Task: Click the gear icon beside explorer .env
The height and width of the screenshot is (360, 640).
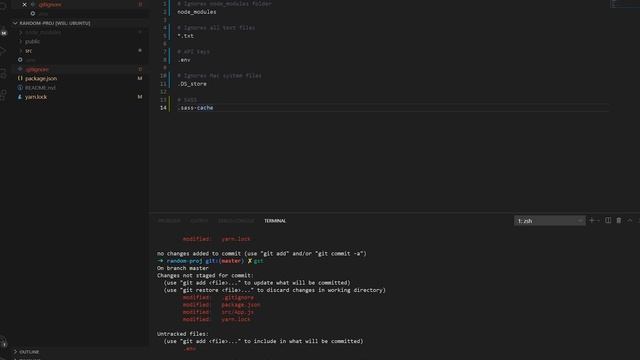Action: [x=20, y=60]
